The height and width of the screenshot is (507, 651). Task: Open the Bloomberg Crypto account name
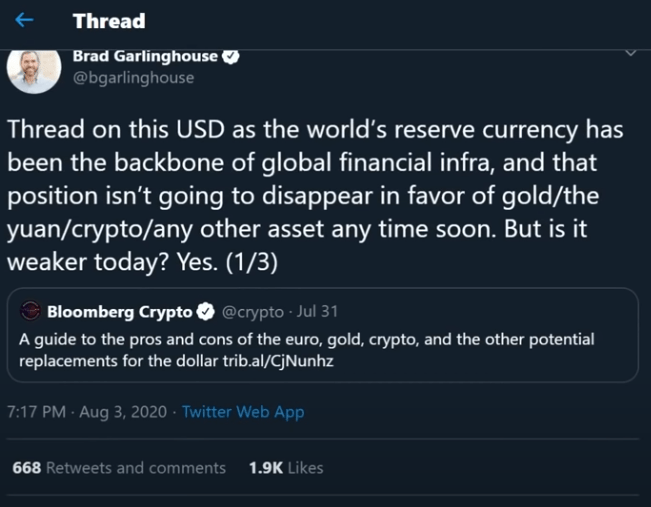pos(120,311)
